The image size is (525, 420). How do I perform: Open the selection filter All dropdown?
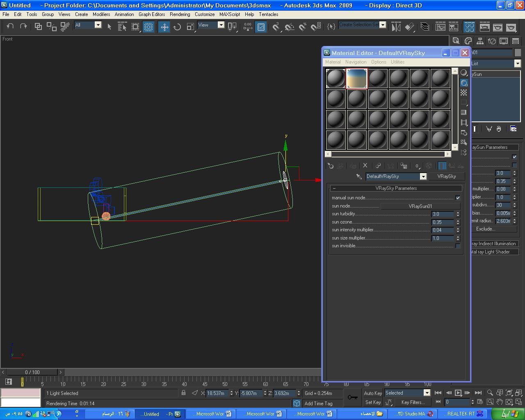98,25
